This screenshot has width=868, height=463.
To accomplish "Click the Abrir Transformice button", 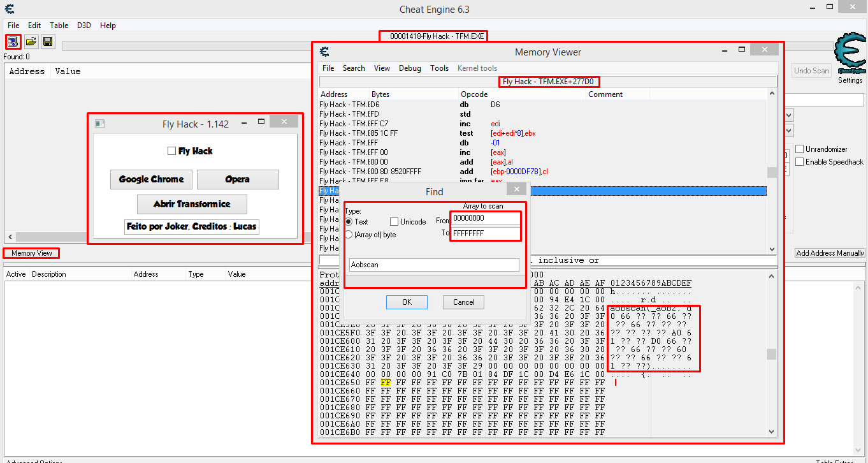I will [192, 204].
